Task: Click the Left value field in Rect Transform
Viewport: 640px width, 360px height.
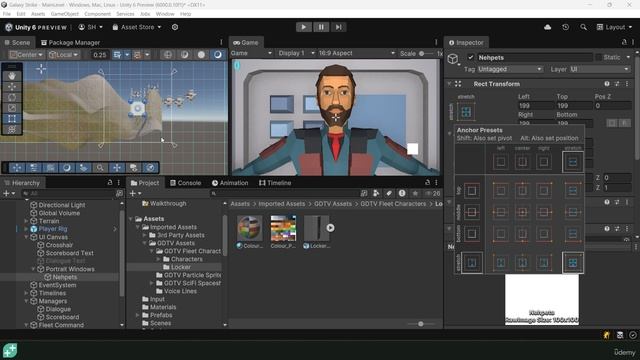Action: pos(535,105)
